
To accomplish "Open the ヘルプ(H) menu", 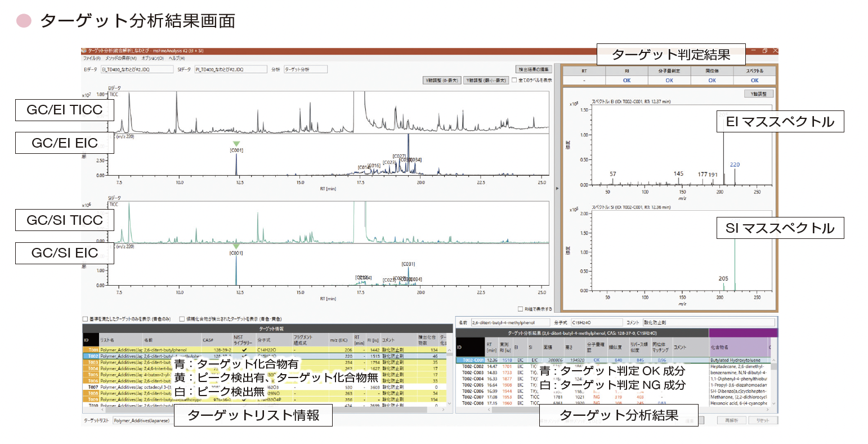I will [x=177, y=58].
